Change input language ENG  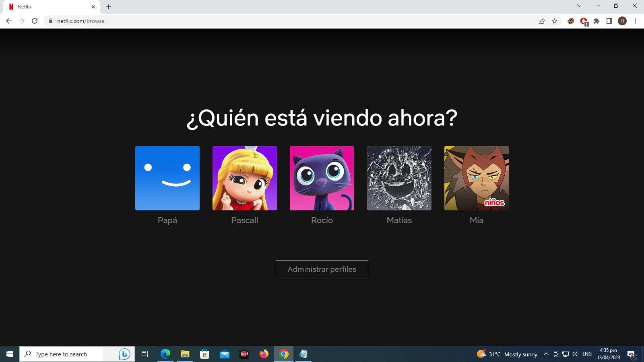click(587, 354)
